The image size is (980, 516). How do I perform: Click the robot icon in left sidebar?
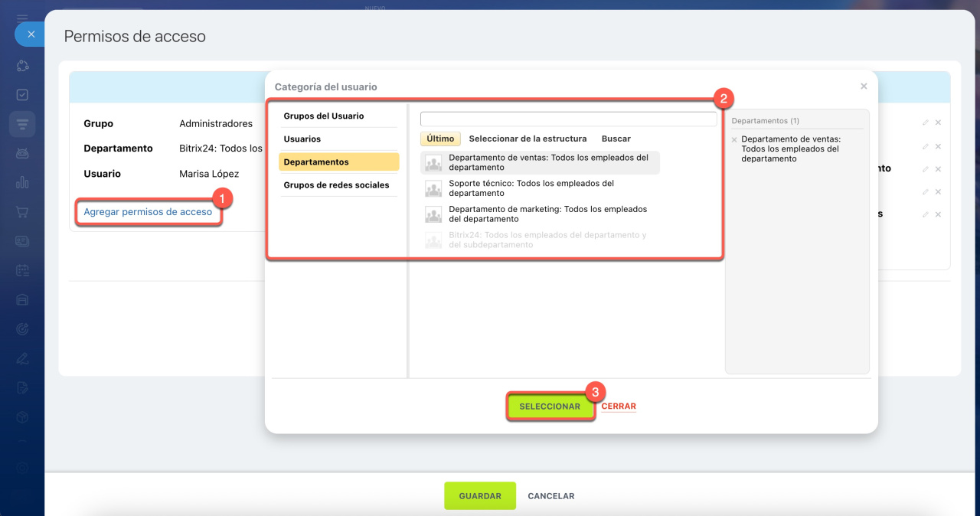(x=22, y=154)
